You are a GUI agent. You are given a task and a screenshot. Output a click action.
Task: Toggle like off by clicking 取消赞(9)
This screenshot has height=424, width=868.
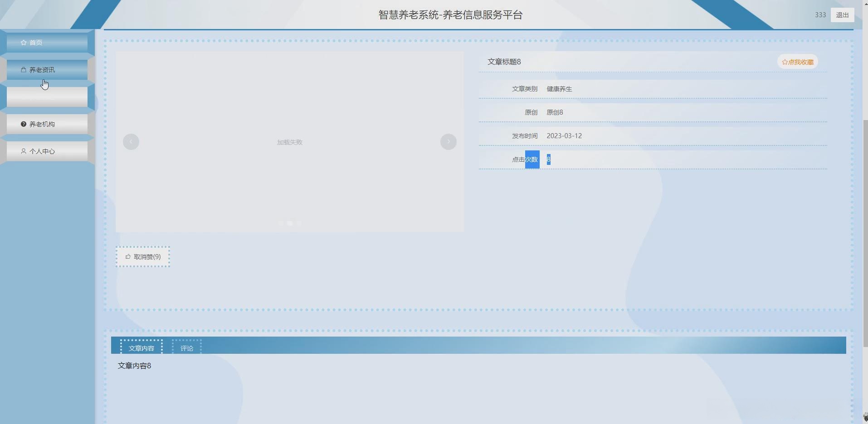[x=143, y=256]
